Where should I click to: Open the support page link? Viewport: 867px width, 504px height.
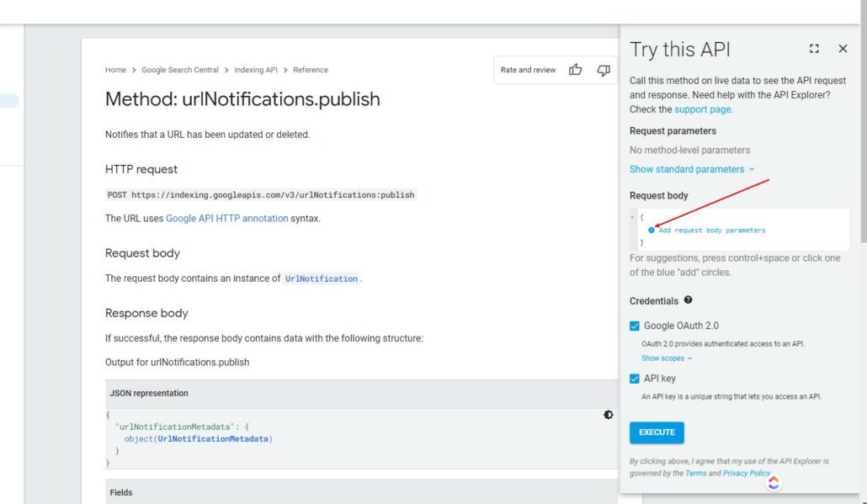(703, 109)
